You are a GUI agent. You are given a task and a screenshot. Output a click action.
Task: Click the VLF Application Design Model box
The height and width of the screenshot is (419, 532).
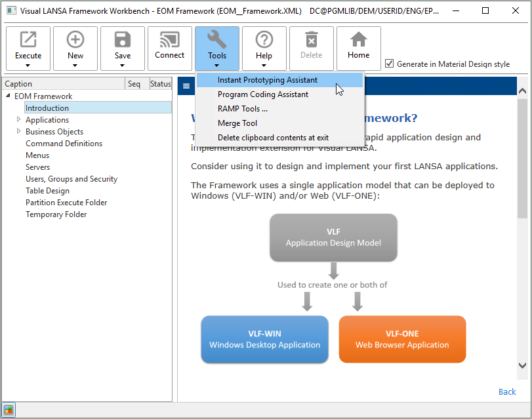point(333,237)
